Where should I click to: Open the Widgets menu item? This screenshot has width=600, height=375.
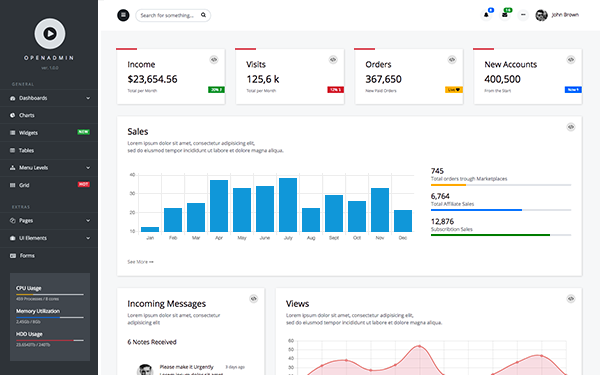coord(49,133)
